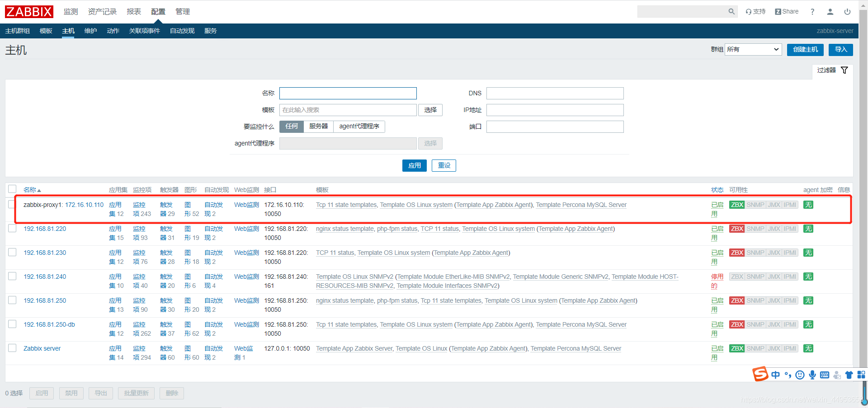Open the 群组 所有 dropdown

tap(753, 50)
